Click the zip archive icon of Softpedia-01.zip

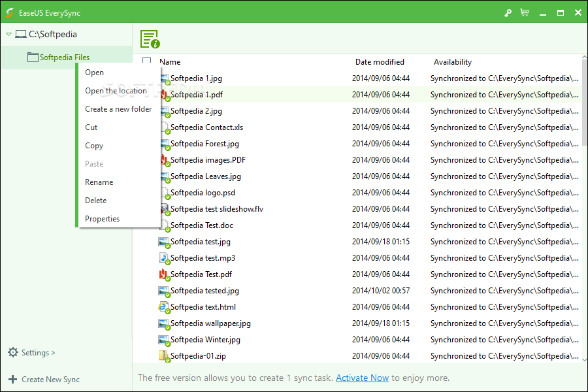click(163, 356)
